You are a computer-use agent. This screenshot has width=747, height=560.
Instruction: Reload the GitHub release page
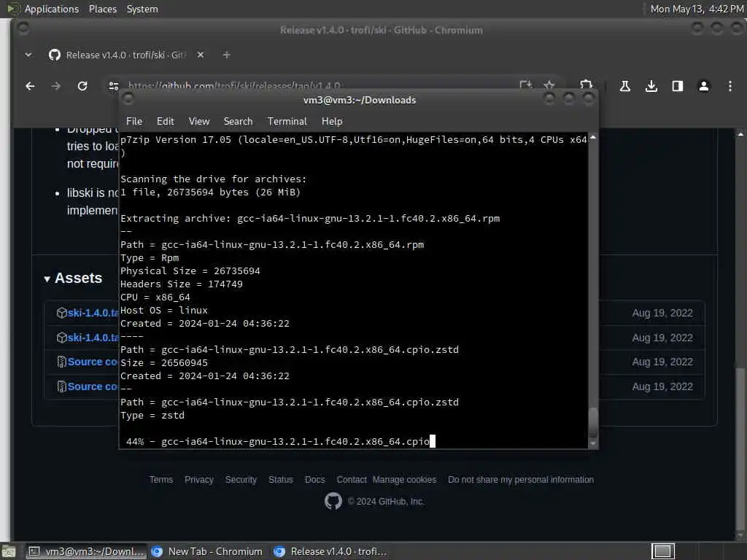(82, 86)
